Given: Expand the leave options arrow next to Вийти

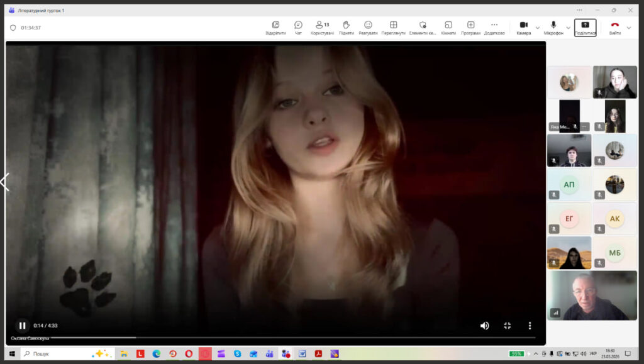Looking at the screenshot, I should 629,28.
